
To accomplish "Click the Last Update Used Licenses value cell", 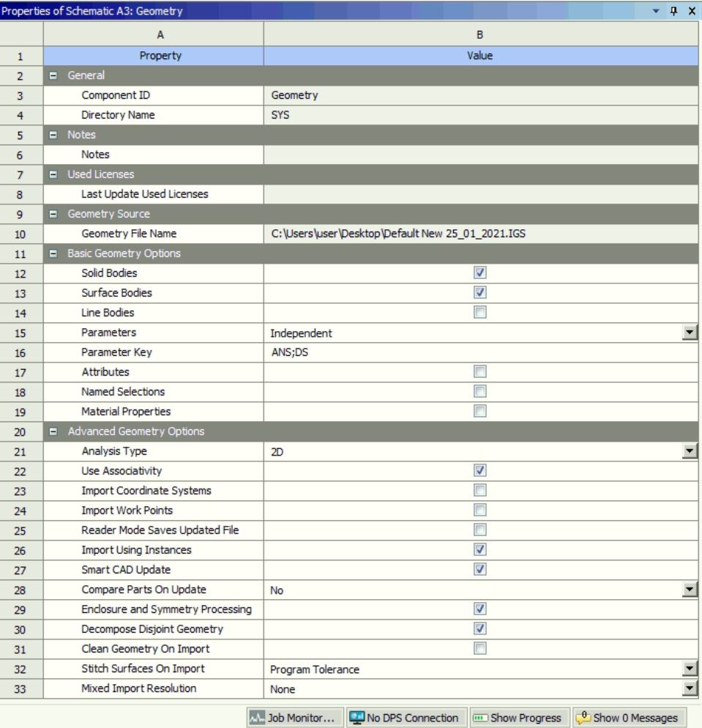I will [x=481, y=194].
